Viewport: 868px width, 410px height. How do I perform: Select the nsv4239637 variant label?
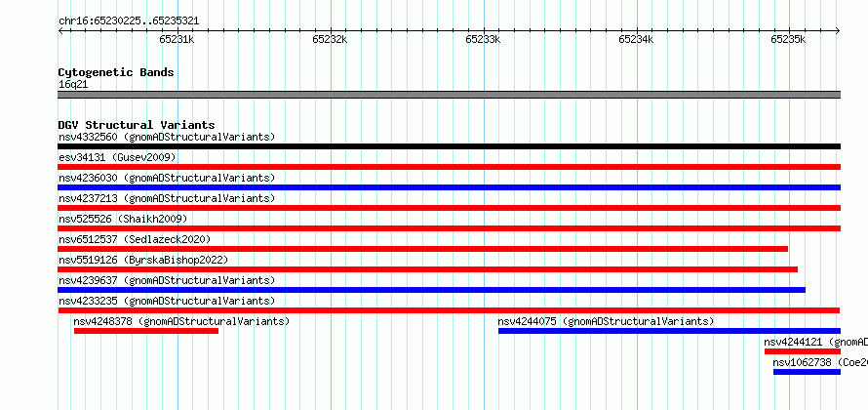pos(167,281)
